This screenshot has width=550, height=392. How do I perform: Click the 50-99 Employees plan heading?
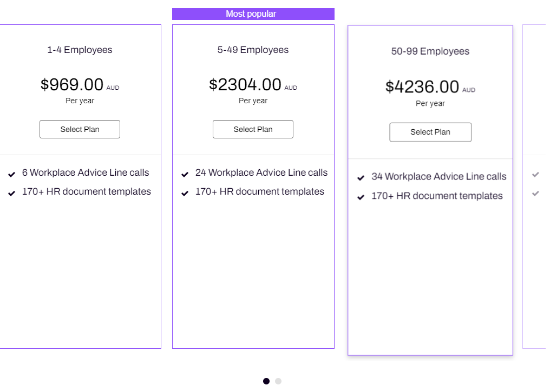(x=430, y=51)
